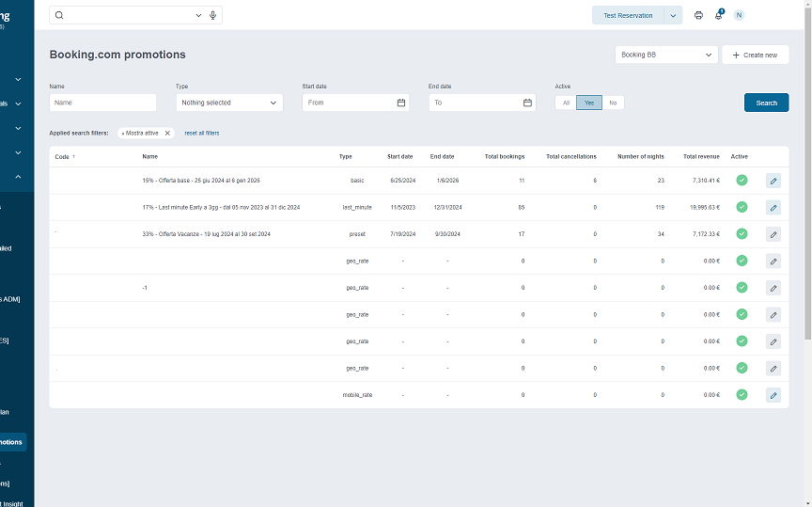The height and width of the screenshot is (507, 812).
Task: Click the Search button
Action: [766, 103]
